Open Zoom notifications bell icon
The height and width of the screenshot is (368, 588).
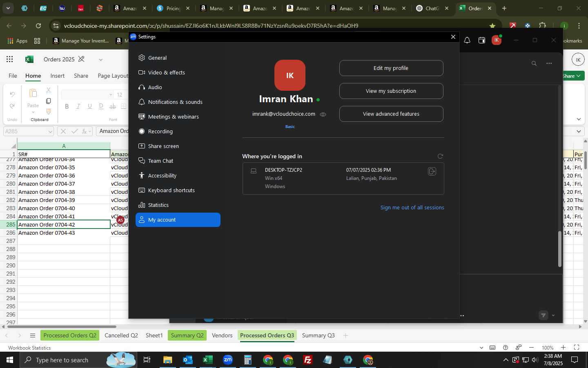click(467, 40)
